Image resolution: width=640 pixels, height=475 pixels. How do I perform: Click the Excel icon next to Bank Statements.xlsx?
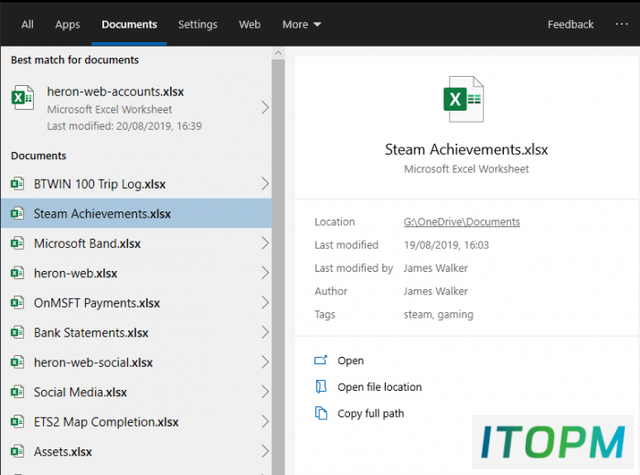(x=17, y=333)
